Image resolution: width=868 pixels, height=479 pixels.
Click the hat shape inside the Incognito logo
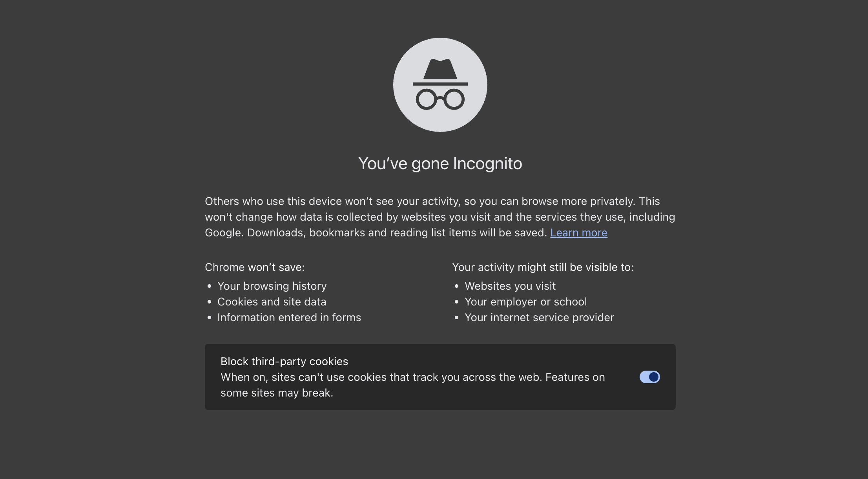(440, 69)
